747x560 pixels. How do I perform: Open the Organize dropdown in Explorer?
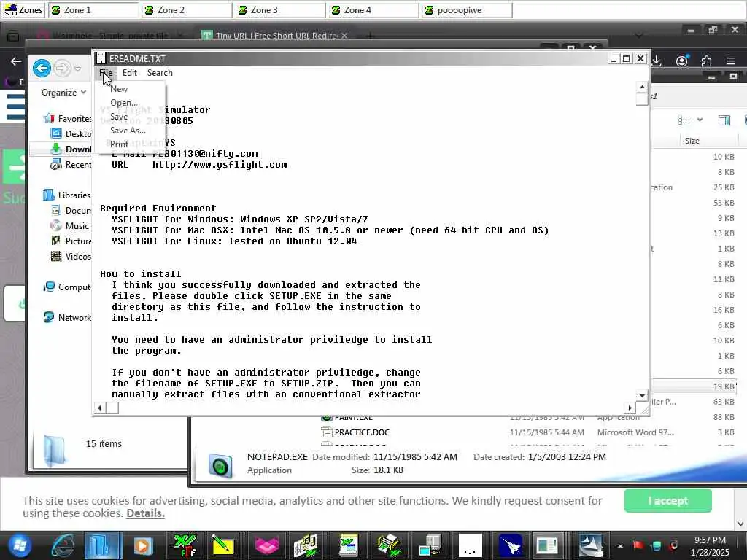point(63,93)
